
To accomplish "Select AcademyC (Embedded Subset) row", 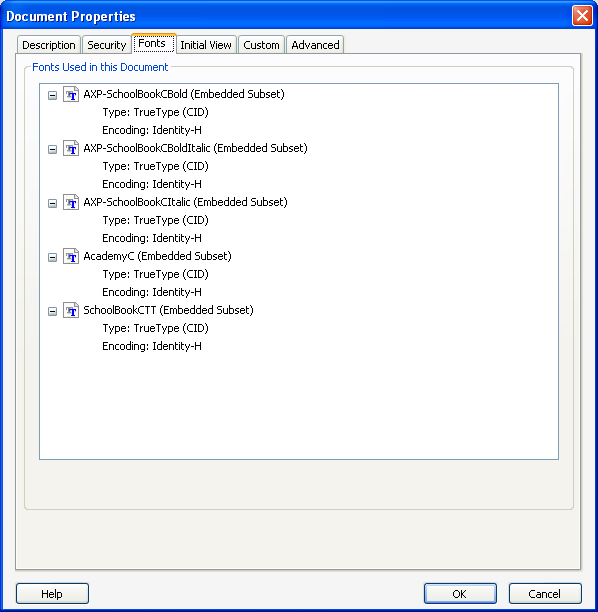I will click(x=157, y=256).
